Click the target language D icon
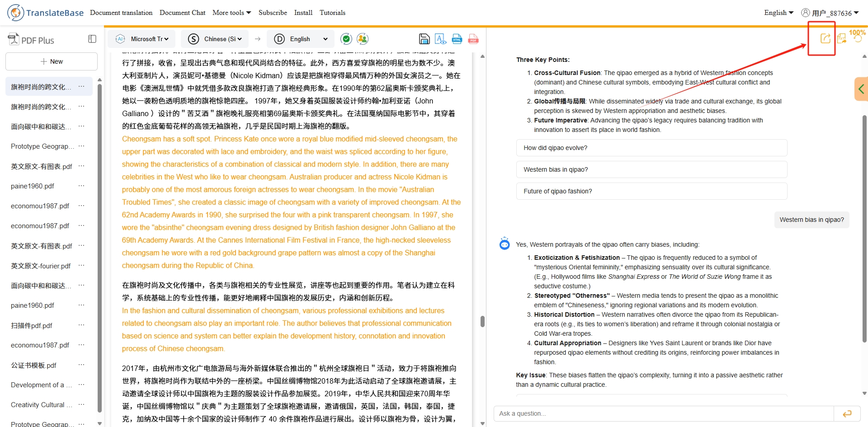 tap(279, 39)
